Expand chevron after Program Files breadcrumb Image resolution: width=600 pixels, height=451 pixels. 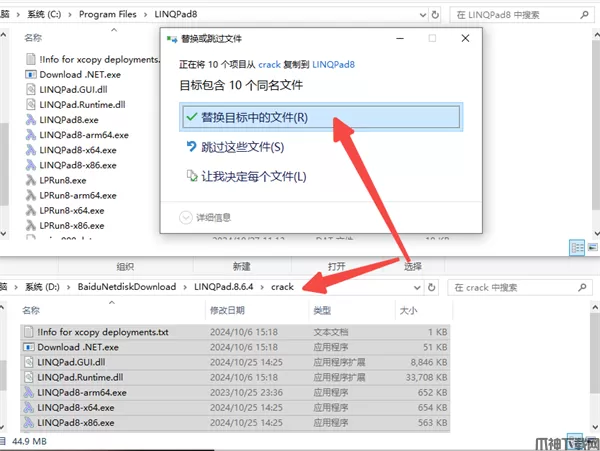(x=145, y=15)
